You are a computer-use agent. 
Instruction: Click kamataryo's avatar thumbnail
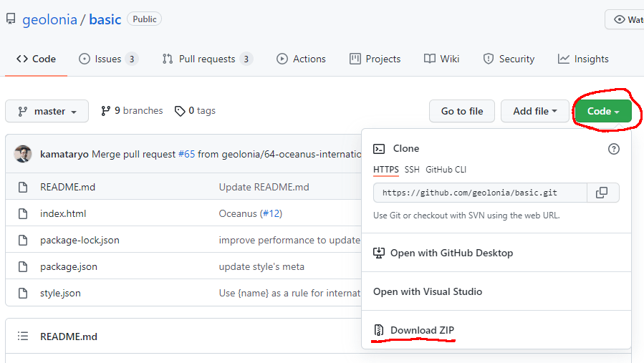[x=23, y=154]
